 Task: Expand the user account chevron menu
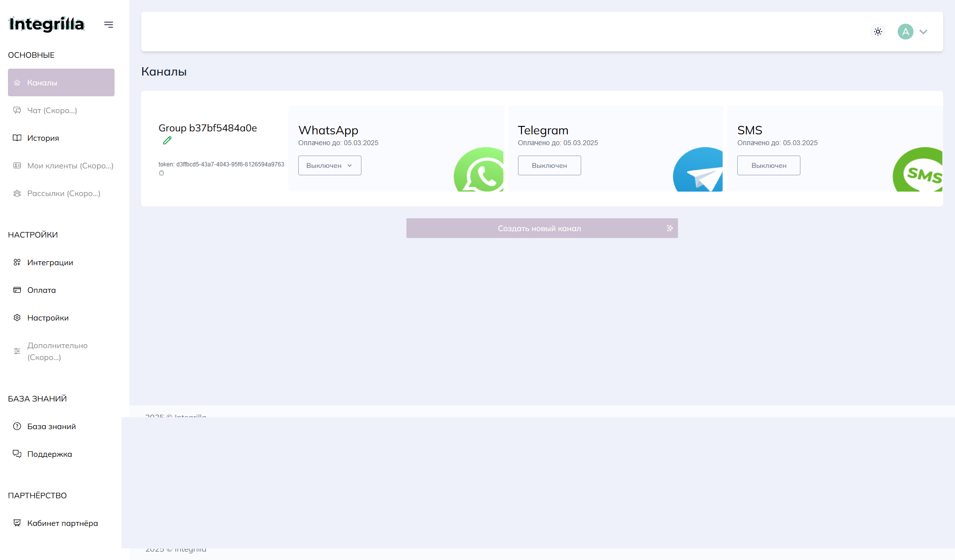(x=923, y=32)
